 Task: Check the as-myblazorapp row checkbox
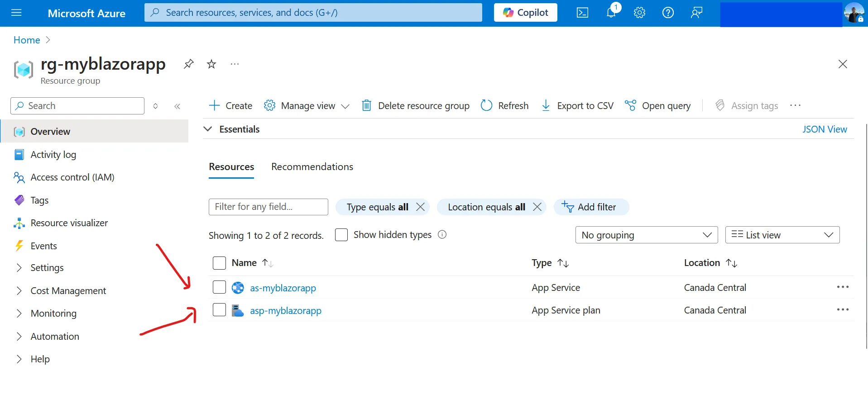[x=219, y=287]
